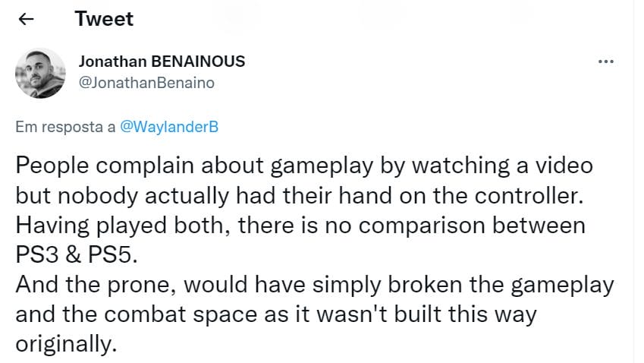Open the @WaylanderB mention link
This screenshot has height=363, width=644.
169,127
